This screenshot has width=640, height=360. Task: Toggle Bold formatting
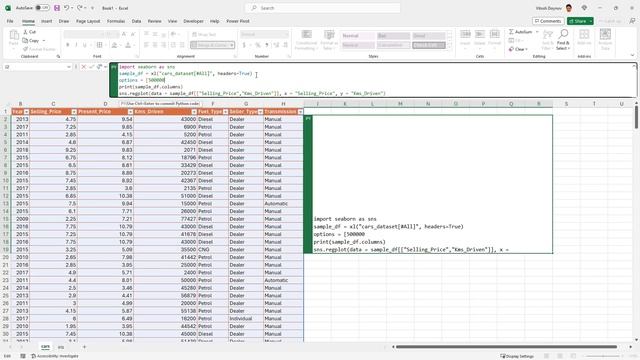point(68,45)
